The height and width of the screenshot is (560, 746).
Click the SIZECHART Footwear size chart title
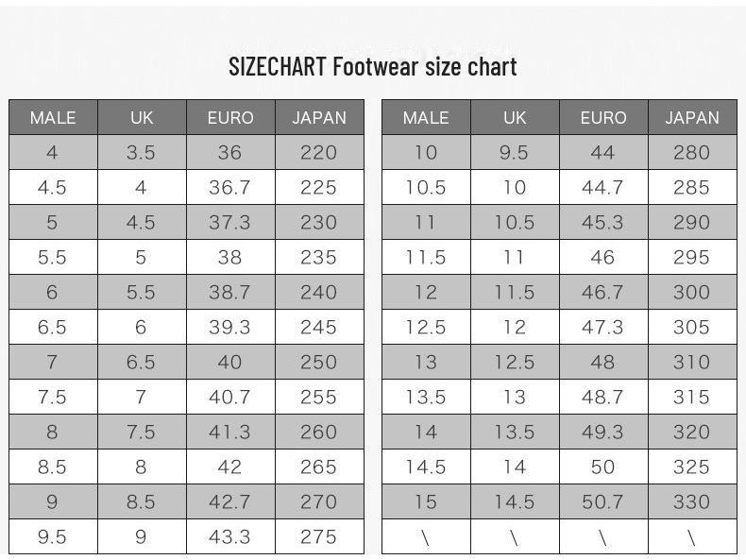pos(372,67)
